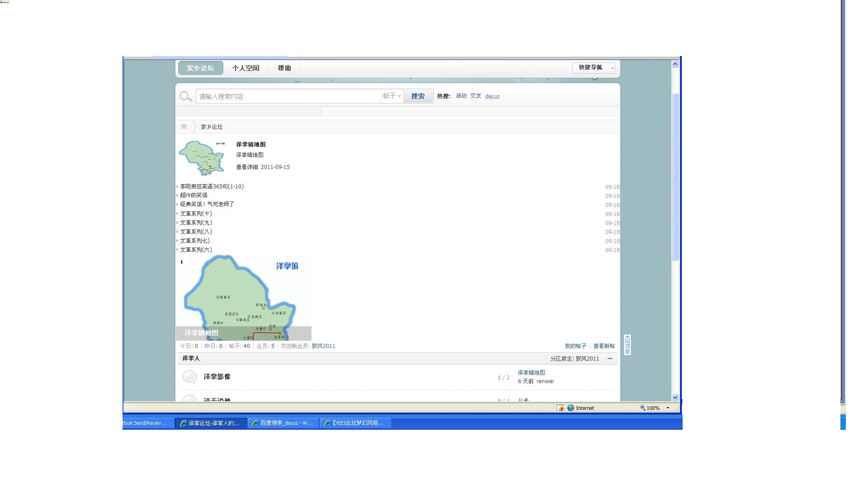868x488 pixels.
Task: Open the 家乡论坛 navigation tab
Action: coord(200,68)
